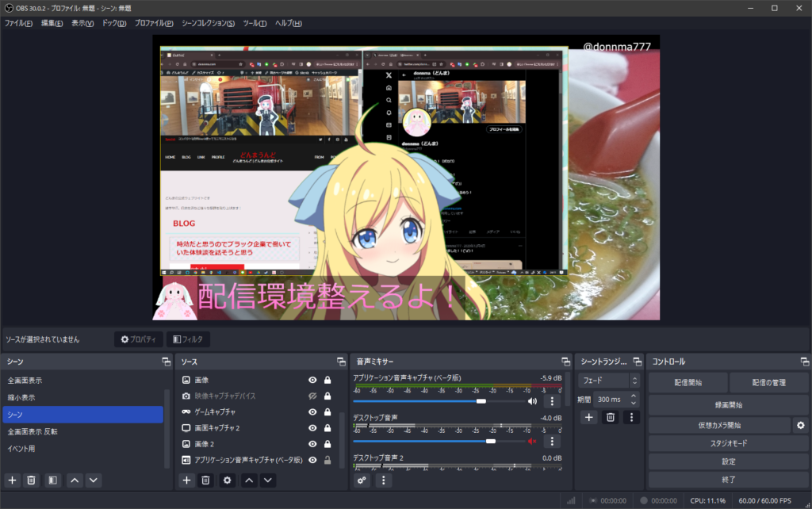This screenshot has height=509, width=812.
Task: Open options menu for デスクトップ音声 channel
Action: 553,442
